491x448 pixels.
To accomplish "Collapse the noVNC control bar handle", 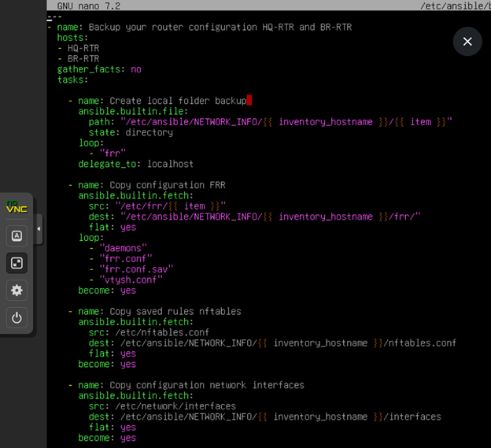I will tap(39, 229).
